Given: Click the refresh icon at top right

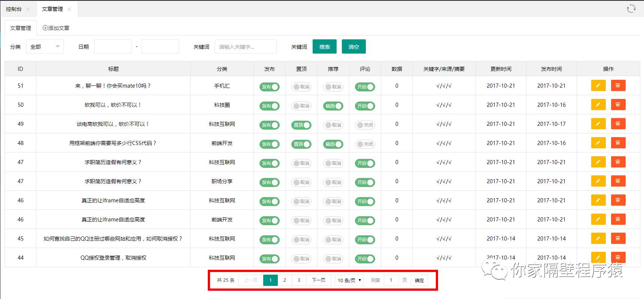Looking at the screenshot, I should 631,9.
